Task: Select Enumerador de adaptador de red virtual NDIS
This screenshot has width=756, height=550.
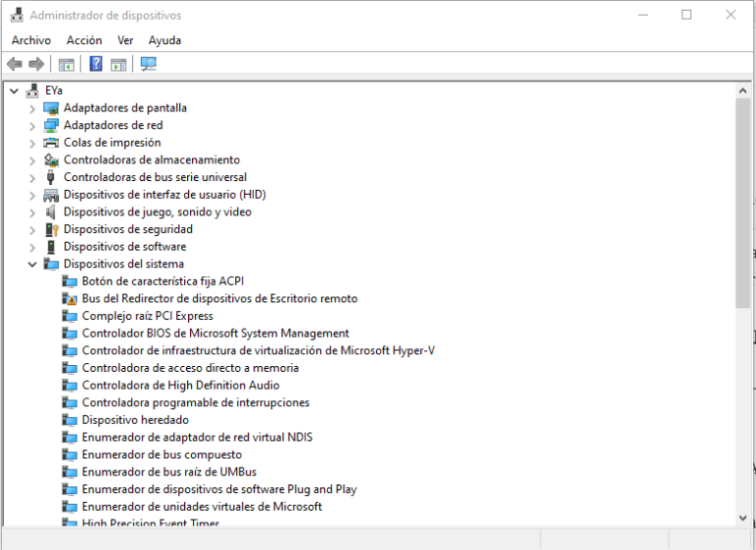Action: coord(197,438)
